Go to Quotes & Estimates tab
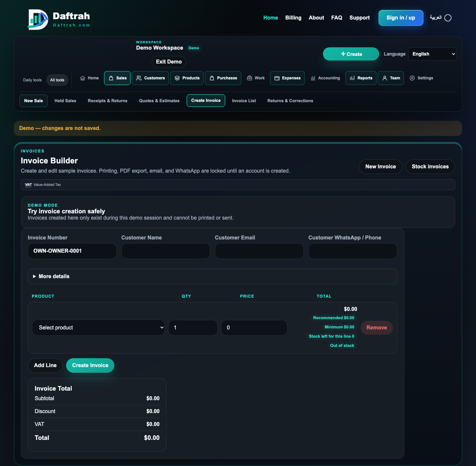The width and height of the screenshot is (476, 466). (159, 101)
